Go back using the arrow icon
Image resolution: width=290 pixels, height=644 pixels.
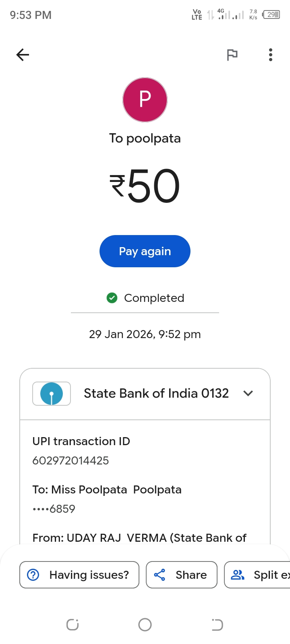pyautogui.click(x=23, y=55)
